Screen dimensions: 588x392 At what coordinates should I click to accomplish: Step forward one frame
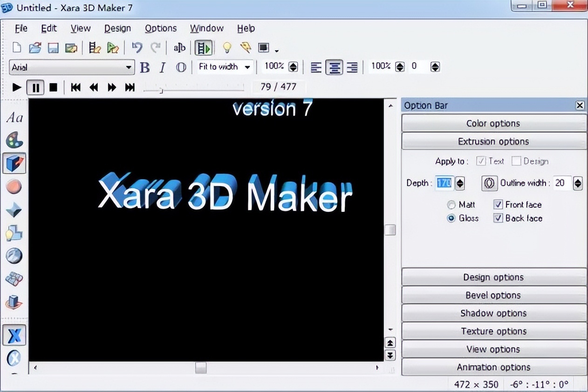coord(112,87)
